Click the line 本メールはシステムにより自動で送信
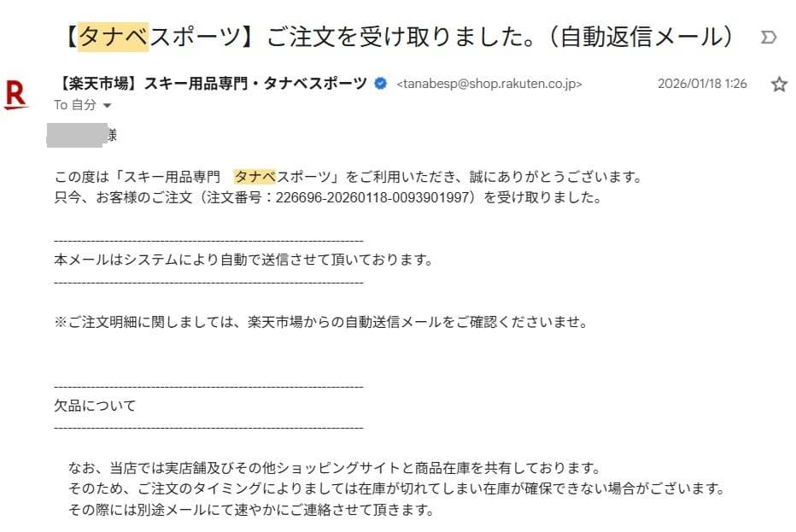This screenshot has width=796, height=532. click(243, 260)
